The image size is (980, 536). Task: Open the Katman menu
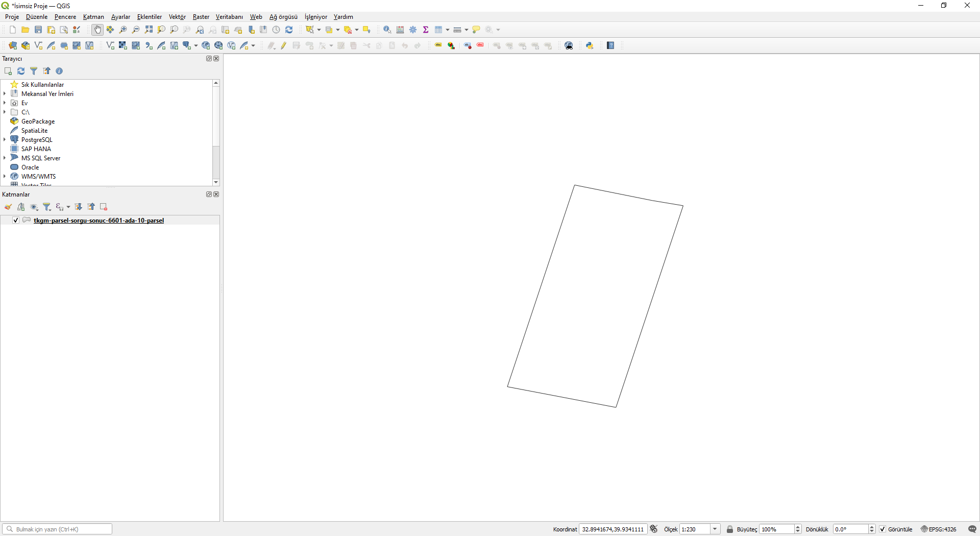(93, 17)
